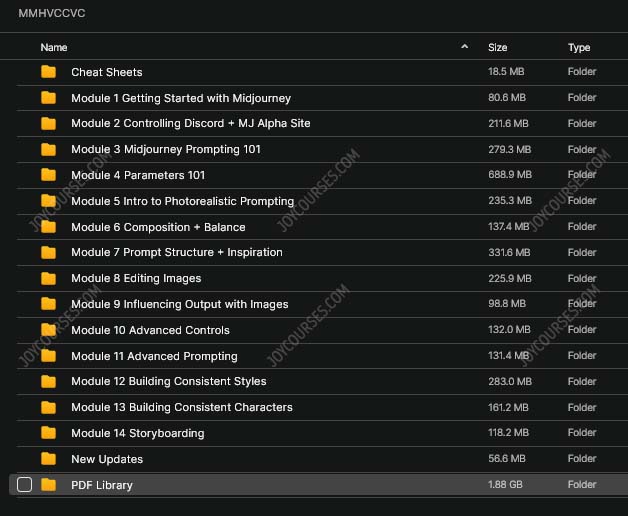Screen dimensions: 628x516
Task: Click the New Updates folder icon
Action: (48, 459)
